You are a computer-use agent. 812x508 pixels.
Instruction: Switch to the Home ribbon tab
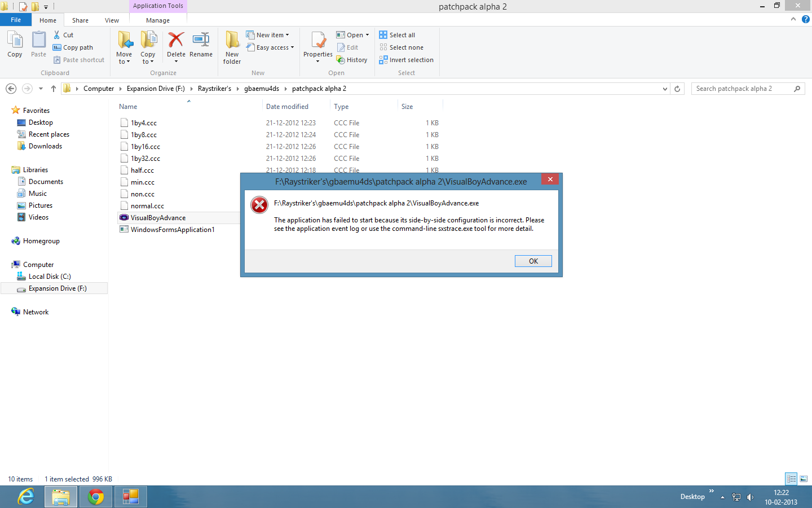(48, 20)
